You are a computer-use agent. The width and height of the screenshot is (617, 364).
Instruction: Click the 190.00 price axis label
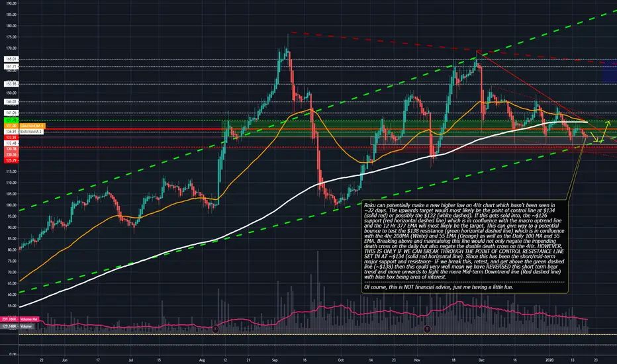[11, 3]
